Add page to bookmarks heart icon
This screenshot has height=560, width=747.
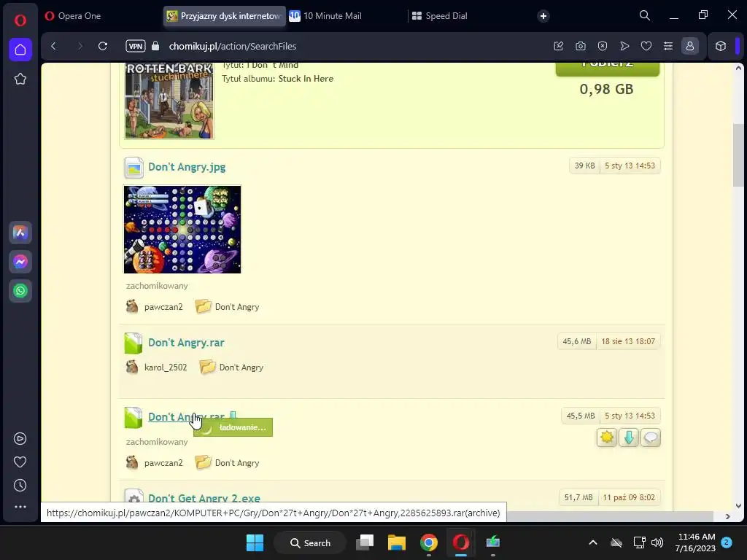click(x=646, y=46)
